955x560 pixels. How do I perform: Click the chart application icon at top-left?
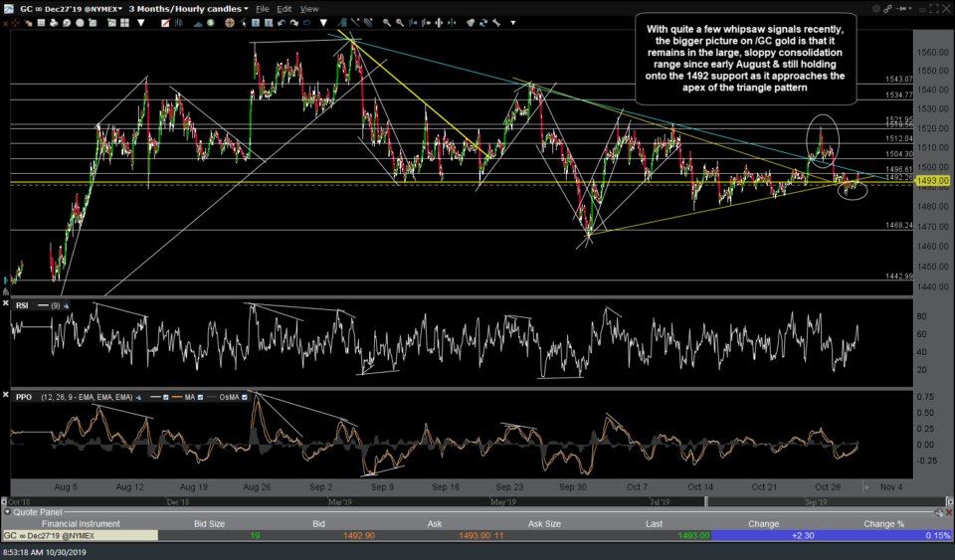click(9, 8)
